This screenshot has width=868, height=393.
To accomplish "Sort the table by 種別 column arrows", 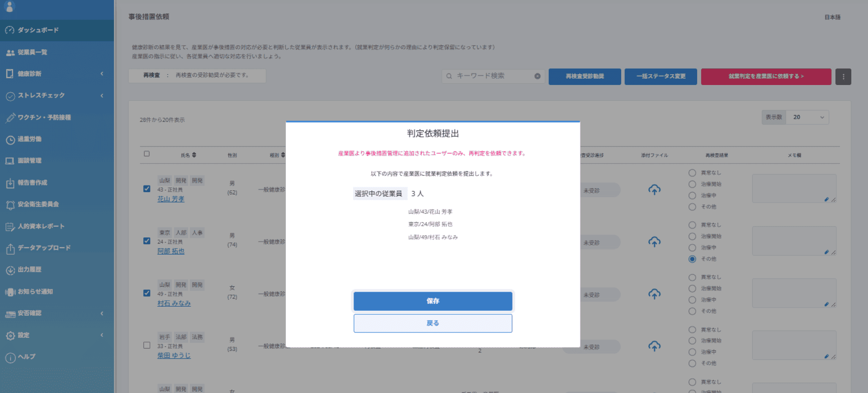I will 283,155.
